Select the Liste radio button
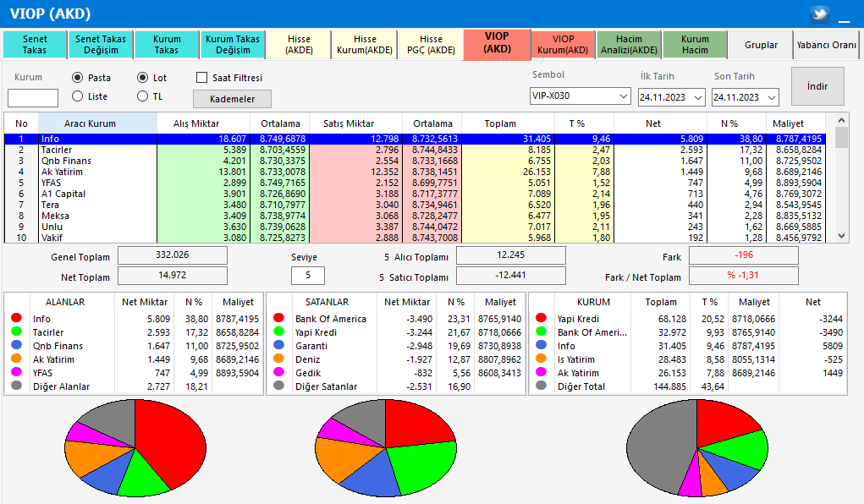The image size is (864, 504). [x=78, y=96]
